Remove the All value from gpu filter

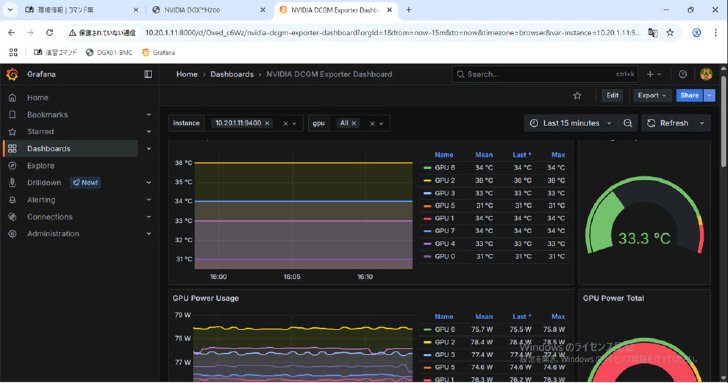click(354, 123)
